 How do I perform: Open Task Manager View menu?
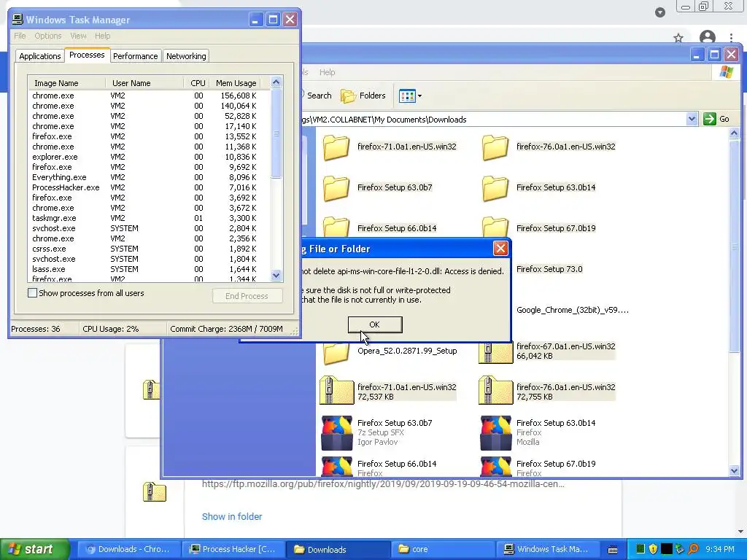78,36
